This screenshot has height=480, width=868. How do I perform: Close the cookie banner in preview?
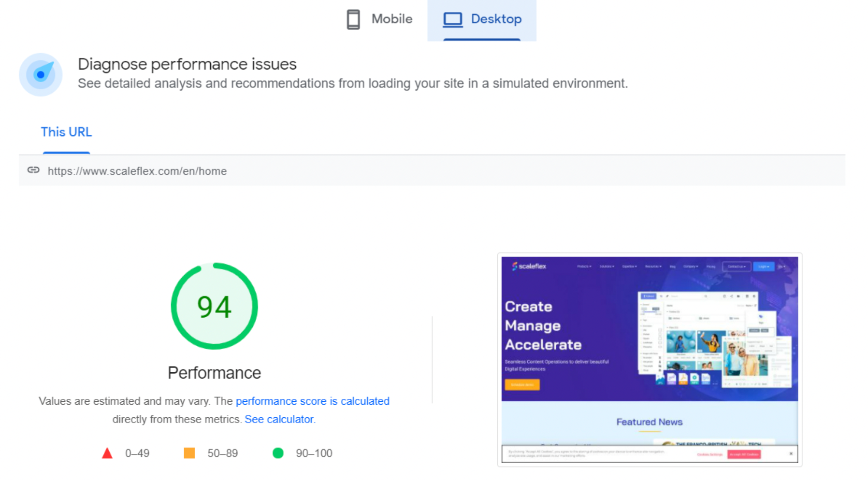791,453
